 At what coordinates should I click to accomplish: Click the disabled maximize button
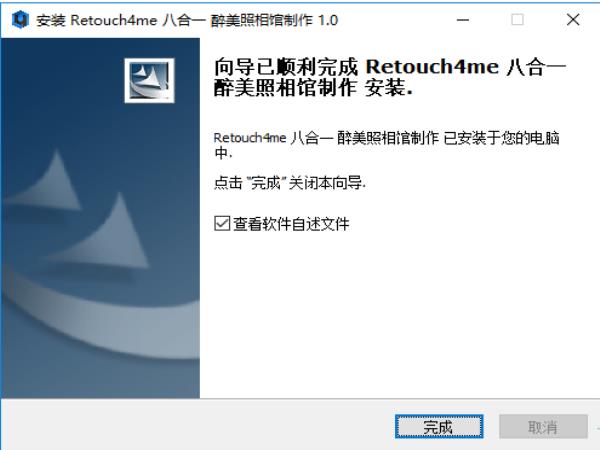pos(517,20)
